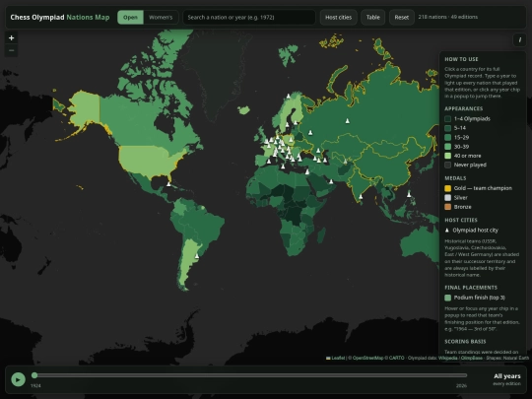Viewport: 532px width, 399px height.
Task: Click the host marker in northern Norway
Action: click(289, 96)
